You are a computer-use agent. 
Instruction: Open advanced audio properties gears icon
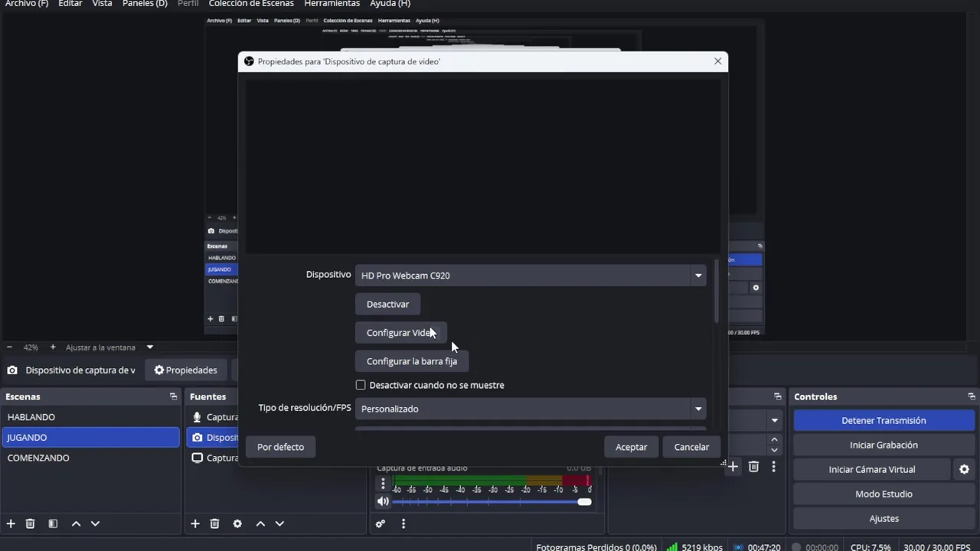[380, 523]
